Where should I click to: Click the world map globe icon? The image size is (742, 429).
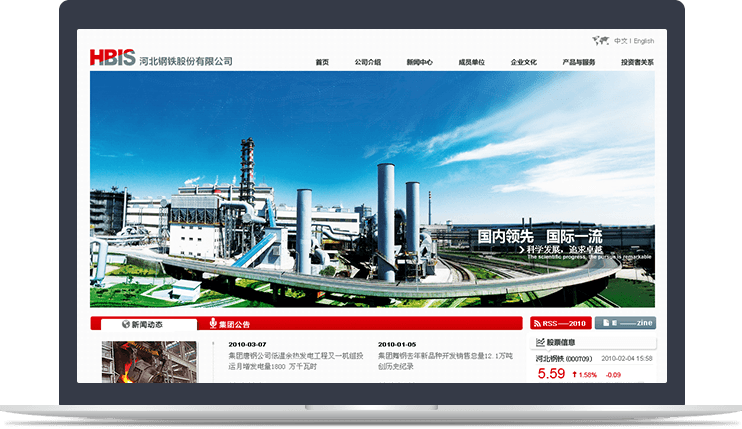tap(600, 41)
